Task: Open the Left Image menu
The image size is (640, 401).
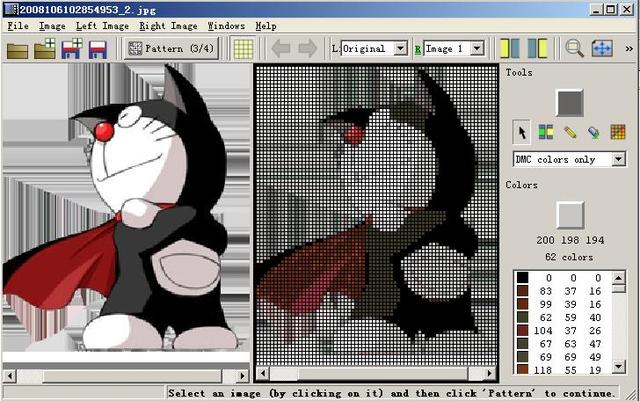Action: point(102,26)
